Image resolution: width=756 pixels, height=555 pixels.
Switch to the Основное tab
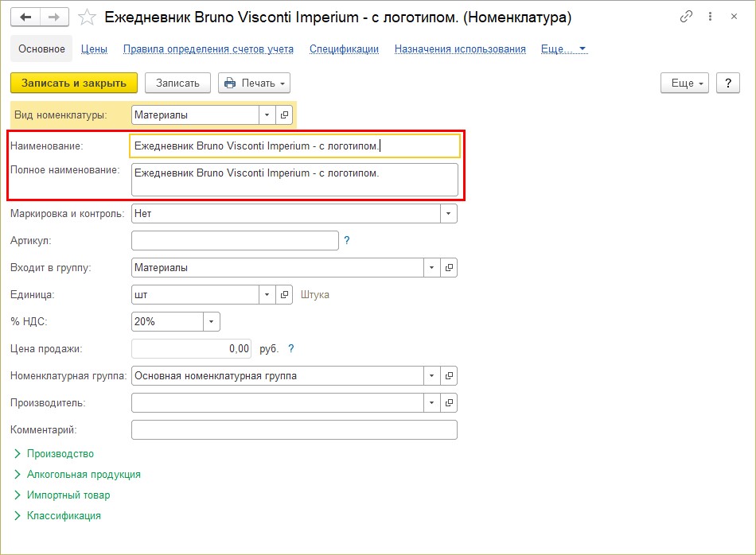click(41, 49)
